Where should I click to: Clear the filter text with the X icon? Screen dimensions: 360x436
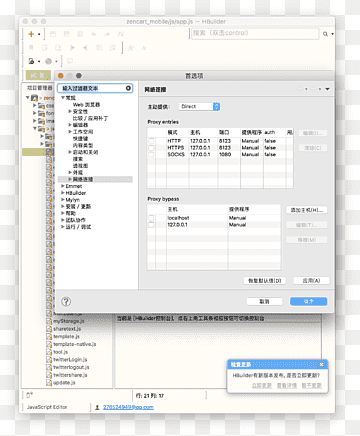point(128,88)
